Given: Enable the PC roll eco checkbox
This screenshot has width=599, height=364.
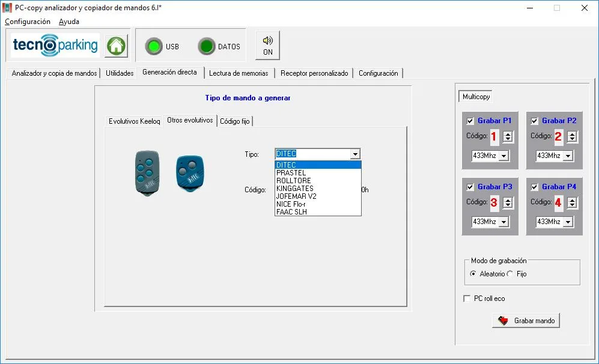Looking at the screenshot, I should [467, 299].
